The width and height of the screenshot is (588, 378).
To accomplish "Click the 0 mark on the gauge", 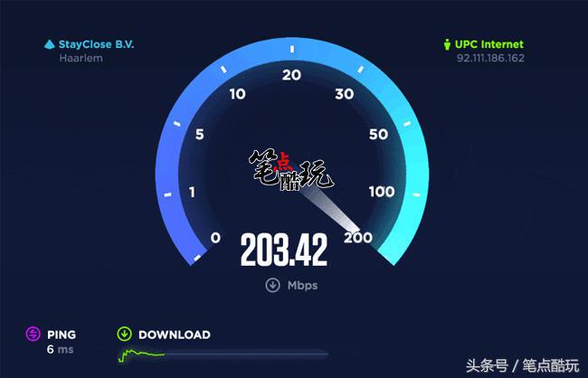I will click(x=215, y=238).
